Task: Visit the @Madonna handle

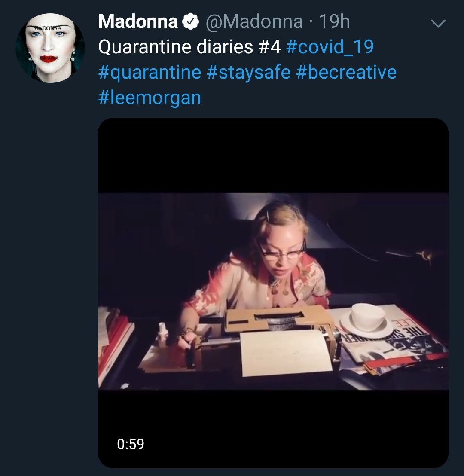Action: click(254, 22)
